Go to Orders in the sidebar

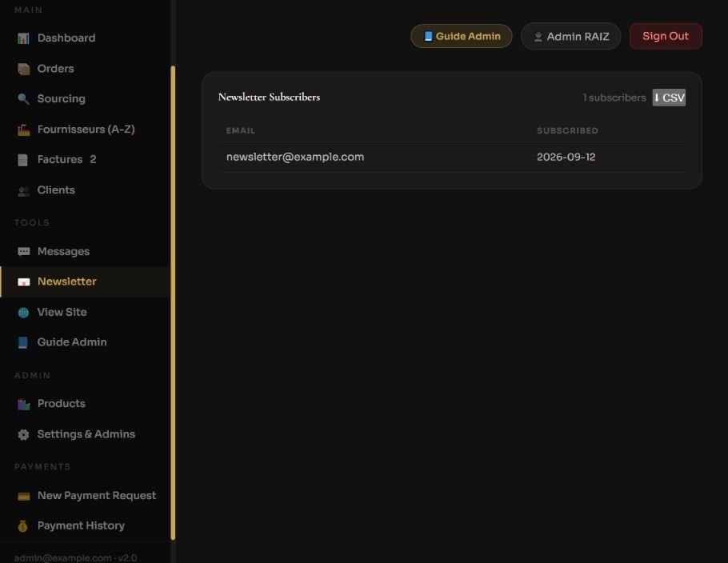point(86,69)
